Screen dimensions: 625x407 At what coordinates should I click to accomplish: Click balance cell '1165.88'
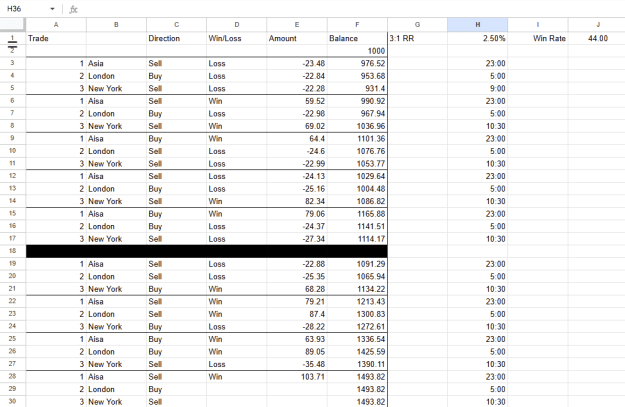pyautogui.click(x=357, y=214)
